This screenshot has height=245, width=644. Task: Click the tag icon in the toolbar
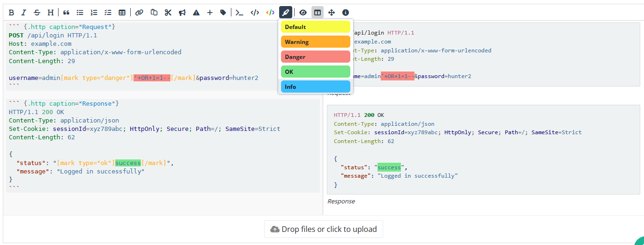pyautogui.click(x=223, y=13)
